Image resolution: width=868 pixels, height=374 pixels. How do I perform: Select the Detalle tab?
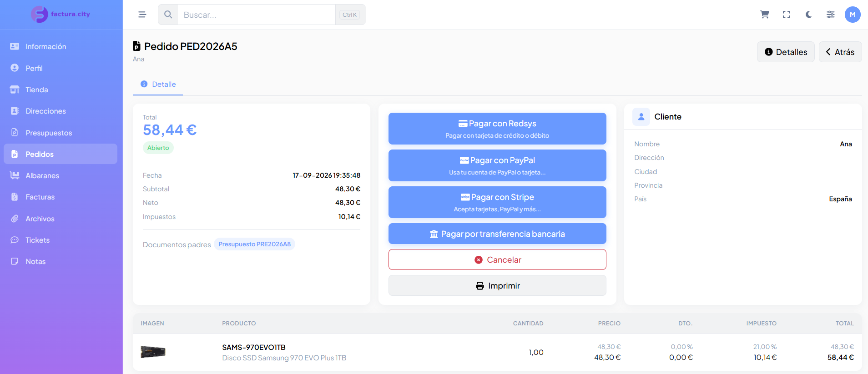click(158, 84)
